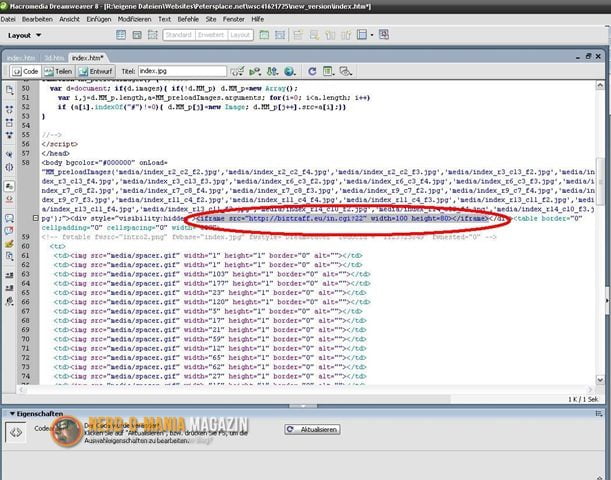Open the Open Documents dropdown in coding toolbar
Screen dimensions: 611x480
[x=9, y=90]
